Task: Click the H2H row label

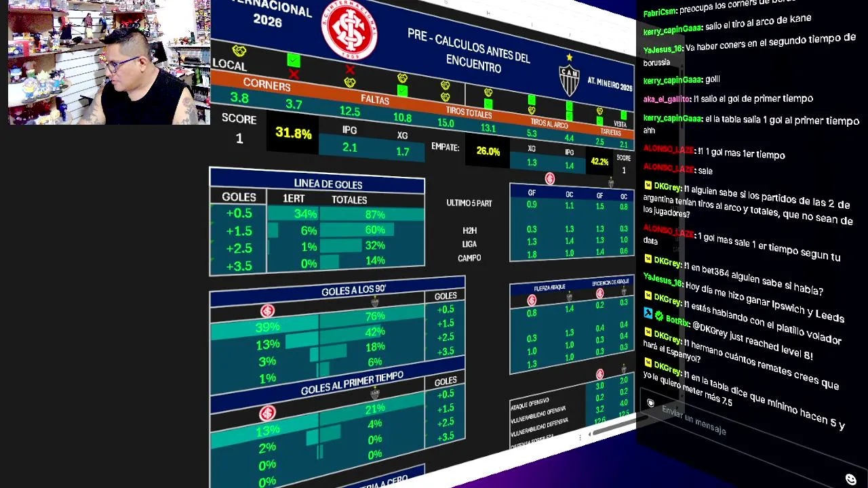Action: point(469,231)
